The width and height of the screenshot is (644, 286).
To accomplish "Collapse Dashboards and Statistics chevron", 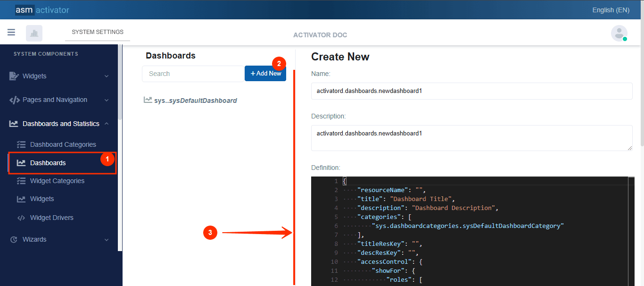I will [107, 124].
